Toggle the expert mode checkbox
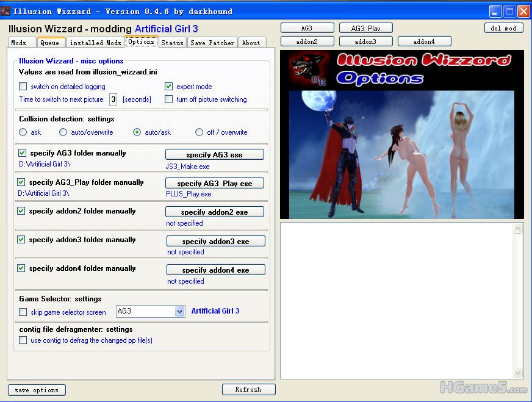This screenshot has width=532, height=402. (168, 87)
